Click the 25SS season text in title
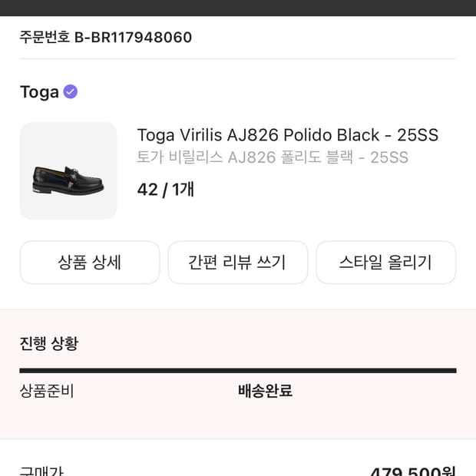Viewport: 476px width, 476px height. [417, 135]
